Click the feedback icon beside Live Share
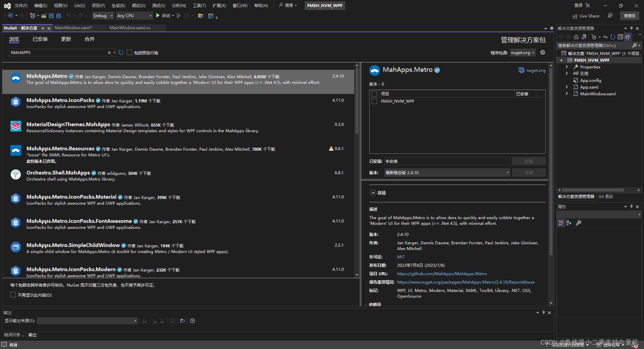644x349 pixels. click(610, 16)
